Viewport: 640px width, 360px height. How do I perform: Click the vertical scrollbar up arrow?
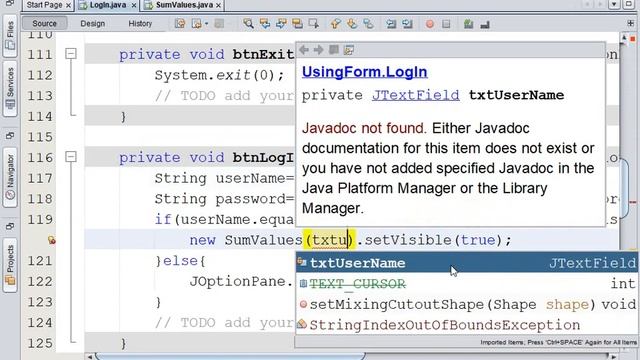click(x=623, y=38)
